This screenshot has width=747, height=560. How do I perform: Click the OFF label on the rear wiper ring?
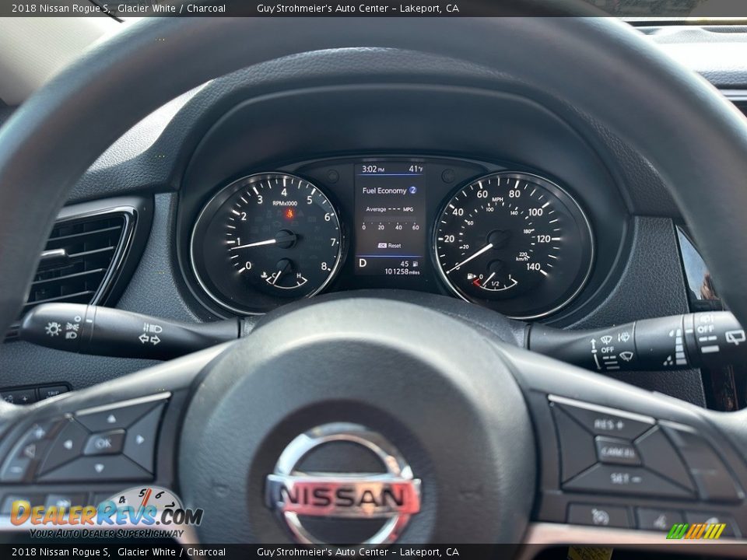(x=705, y=329)
